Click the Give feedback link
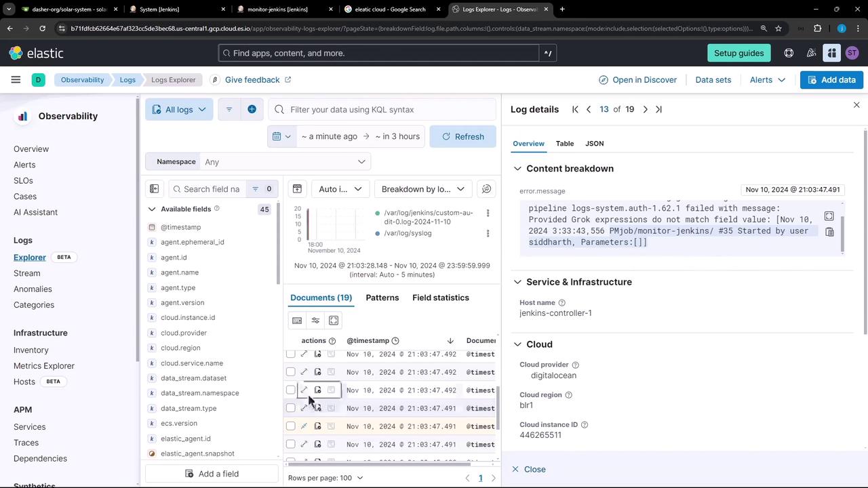This screenshot has height=488, width=868. click(258, 80)
